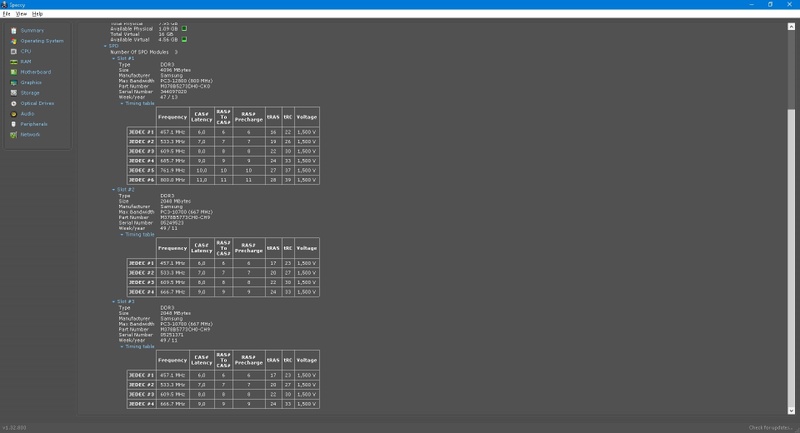Click green indicator beside Available Virtual
Image resolution: width=800 pixels, height=433 pixels.
(x=184, y=39)
